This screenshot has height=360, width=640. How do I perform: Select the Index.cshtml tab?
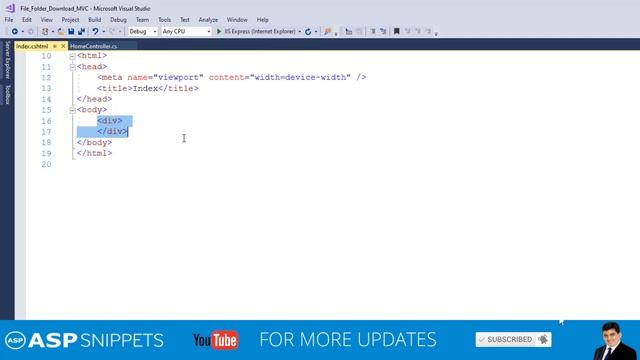pos(32,46)
